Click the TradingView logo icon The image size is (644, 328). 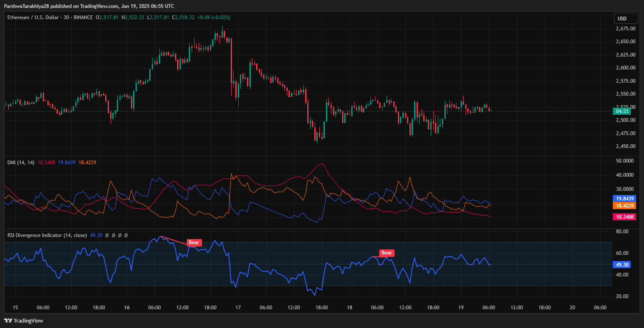(x=8, y=321)
